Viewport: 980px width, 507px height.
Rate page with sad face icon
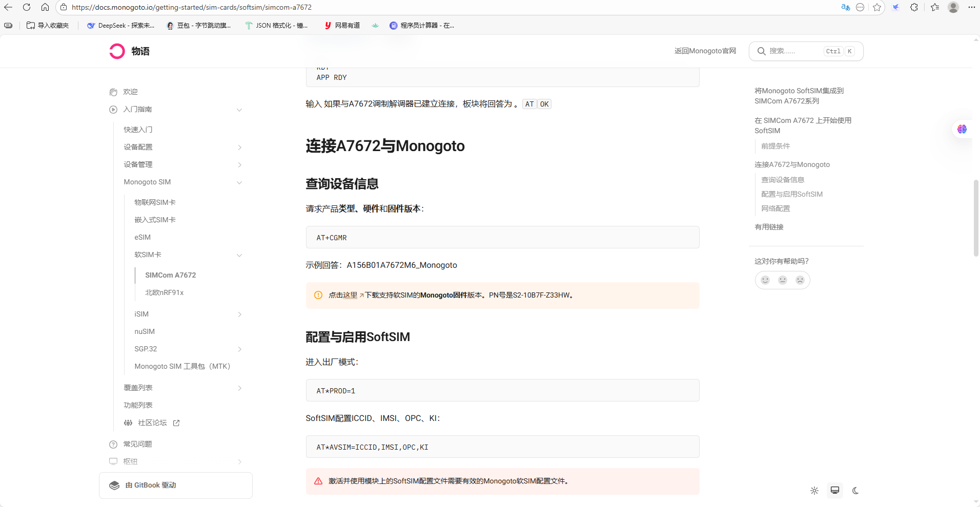[800, 280]
